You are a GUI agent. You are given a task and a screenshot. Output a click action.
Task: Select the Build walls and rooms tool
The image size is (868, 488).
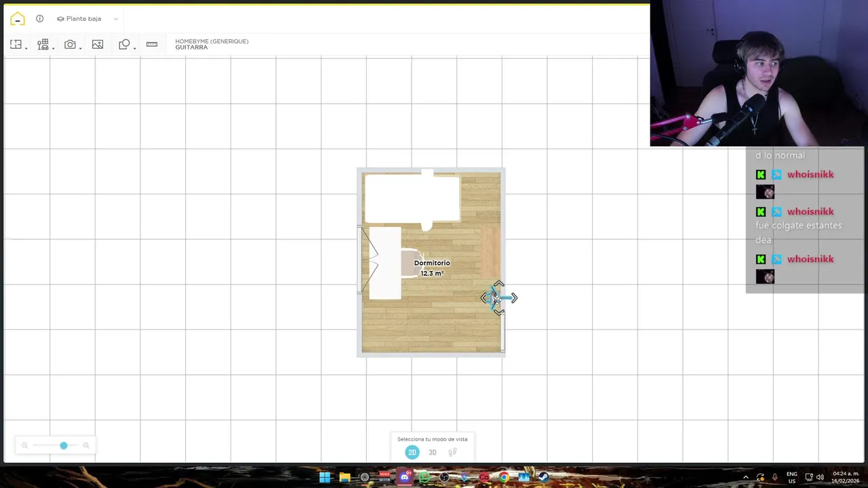(16, 44)
